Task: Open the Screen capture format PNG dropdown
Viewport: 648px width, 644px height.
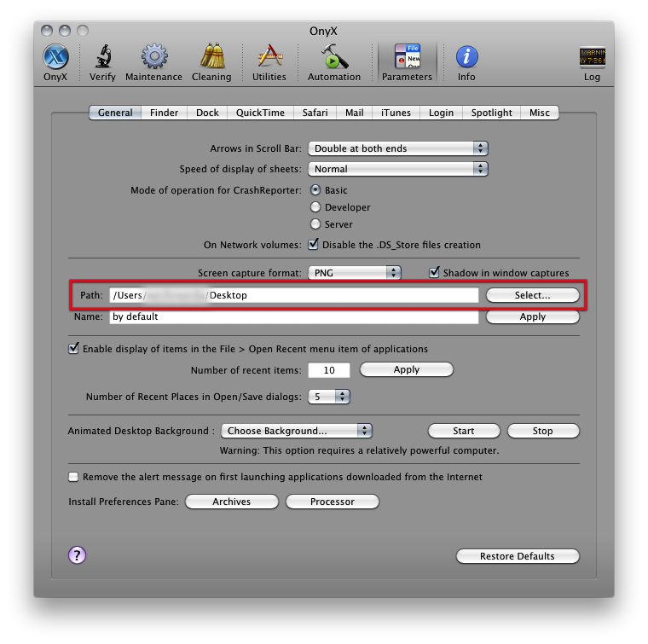Action: point(355,273)
